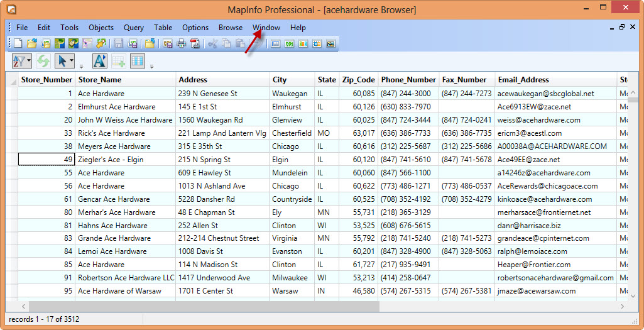Click the Store_Number column header
This screenshot has width=644, height=330.
[x=46, y=80]
